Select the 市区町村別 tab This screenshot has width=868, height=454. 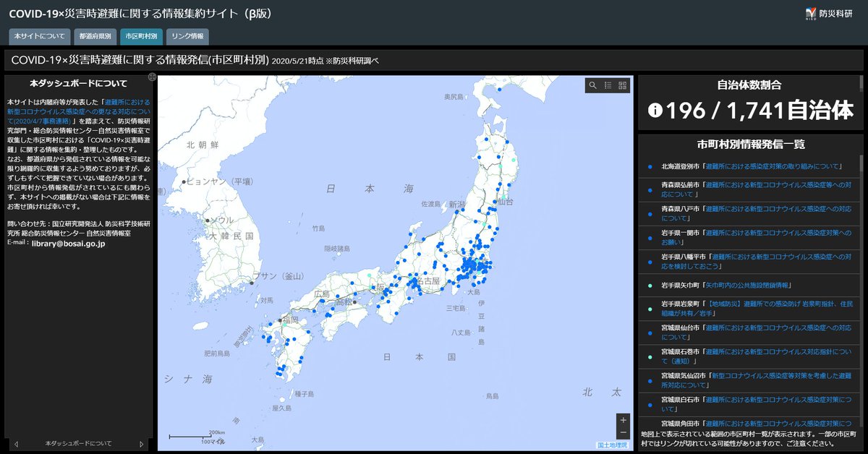click(141, 36)
